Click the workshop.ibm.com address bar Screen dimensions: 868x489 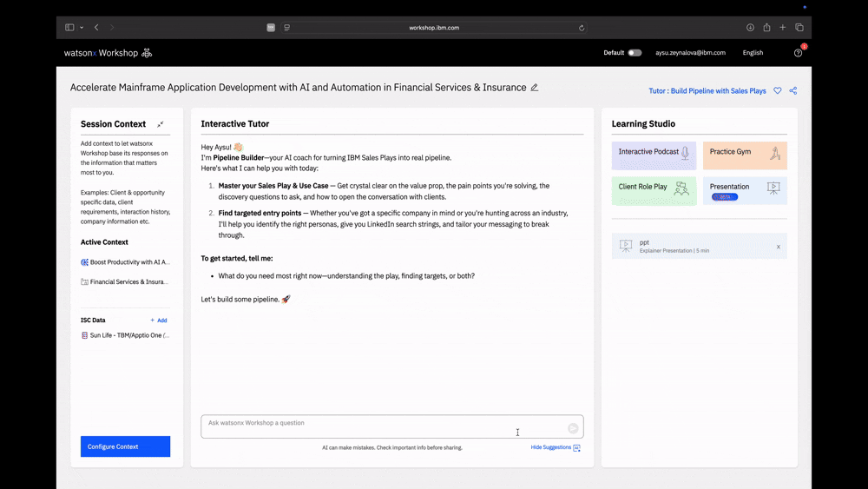coord(434,28)
